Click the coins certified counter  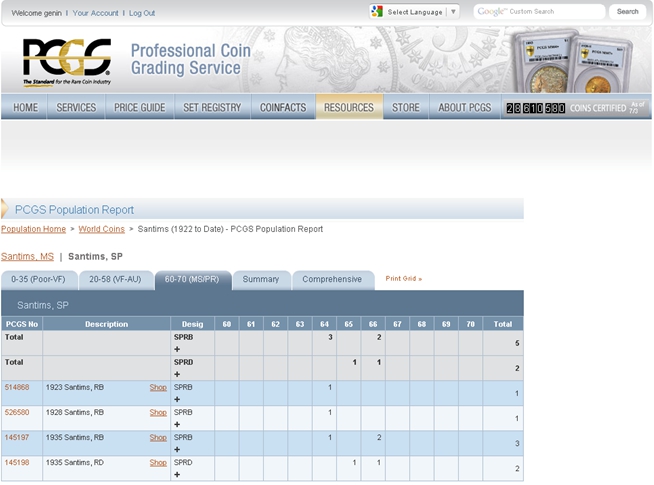536,108
